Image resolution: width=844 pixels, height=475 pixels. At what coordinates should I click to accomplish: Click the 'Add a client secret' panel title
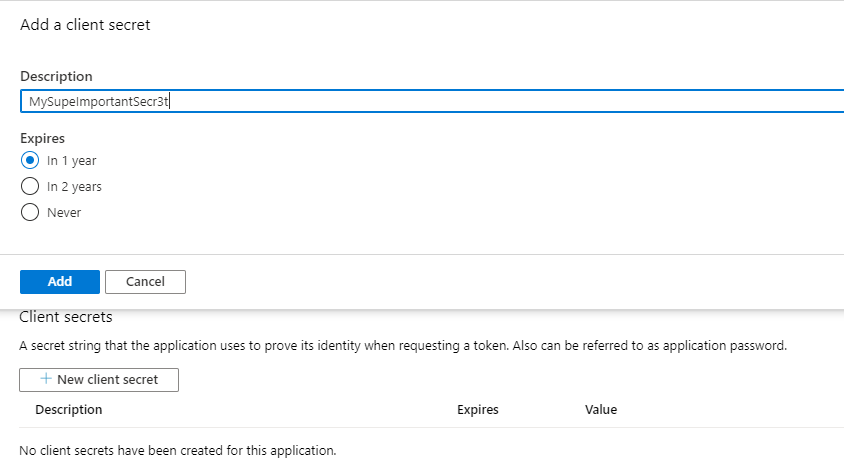pyautogui.click(x=85, y=25)
